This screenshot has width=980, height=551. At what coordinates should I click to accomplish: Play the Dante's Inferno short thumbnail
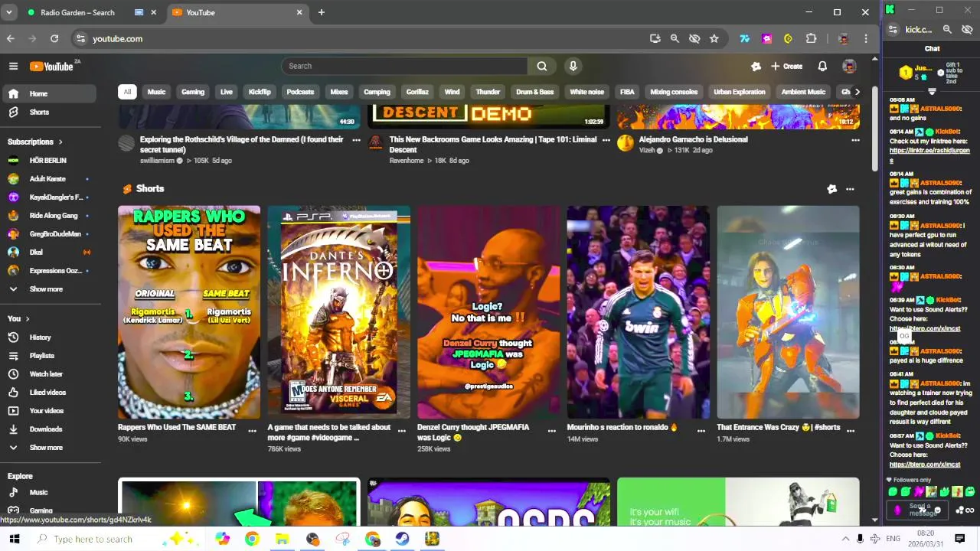pos(338,312)
